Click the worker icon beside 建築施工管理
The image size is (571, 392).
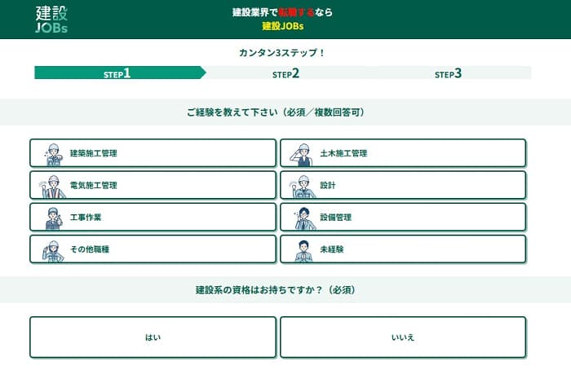(53, 155)
